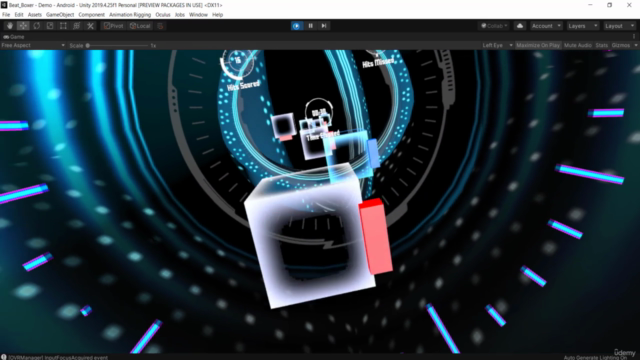Toggle Pivot handle position
Screen dimensions: 640x360
pos(113,26)
